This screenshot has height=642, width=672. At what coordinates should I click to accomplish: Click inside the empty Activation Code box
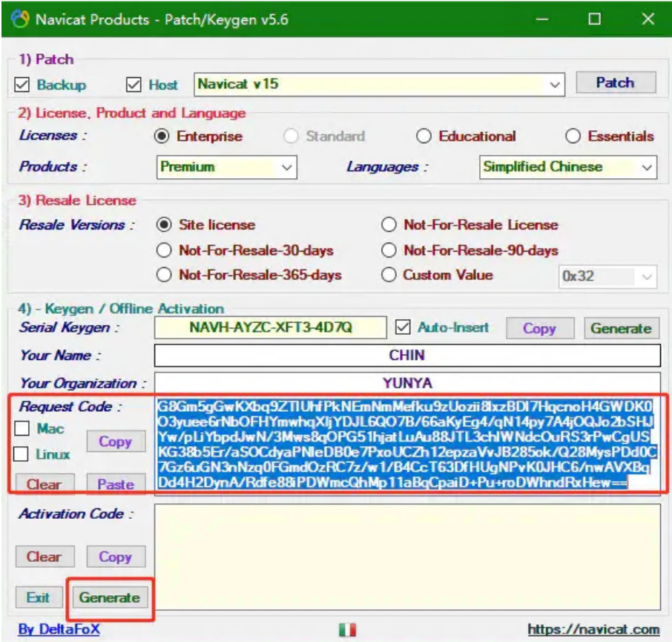pyautogui.click(x=407, y=557)
